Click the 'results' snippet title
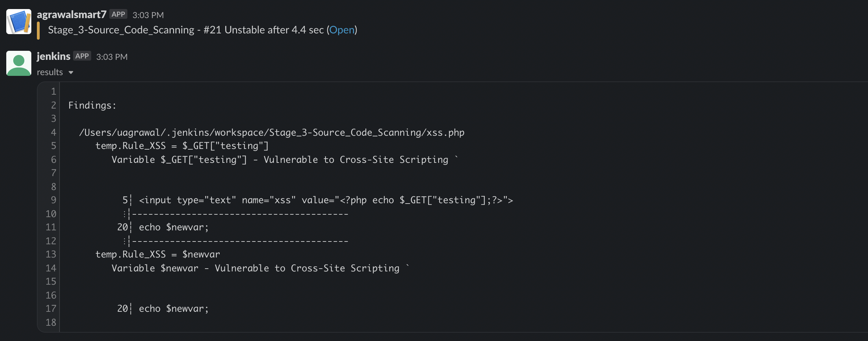868x341 pixels. coord(50,72)
